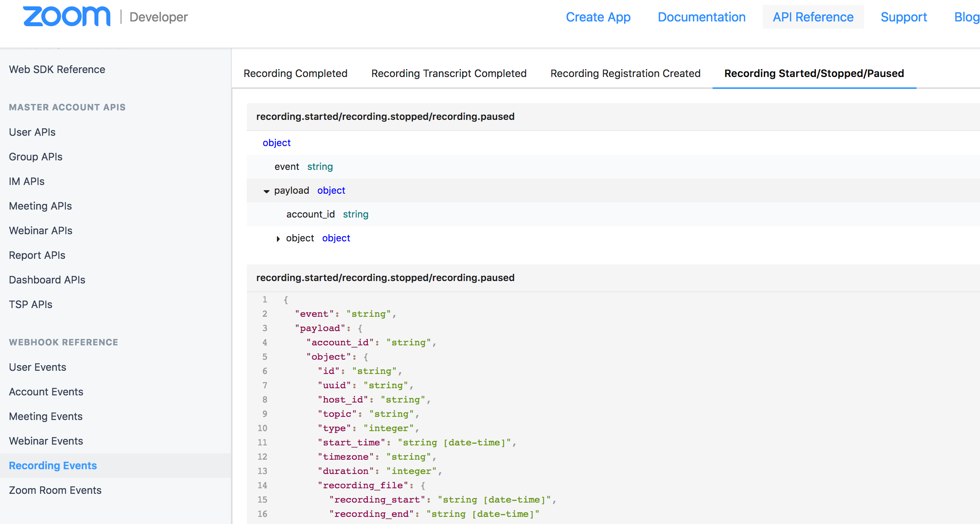Click the account_id string schema row
980x524 pixels.
pyautogui.click(x=613, y=214)
